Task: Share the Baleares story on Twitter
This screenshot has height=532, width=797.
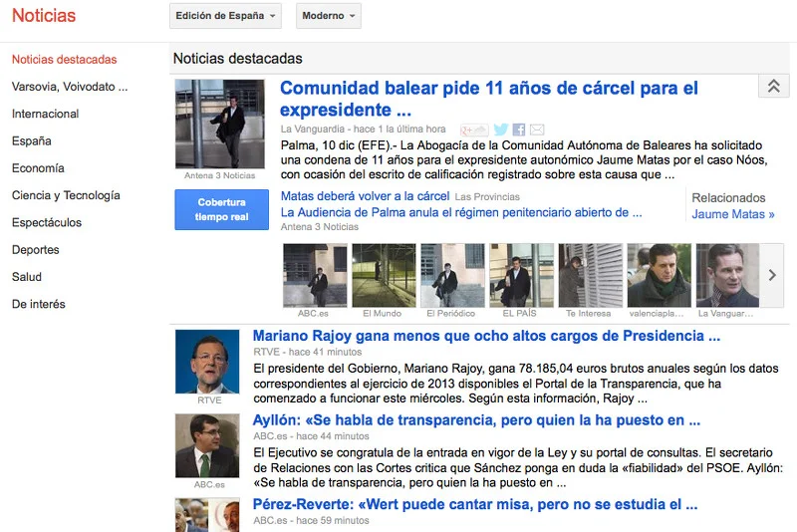Action: pos(501,130)
